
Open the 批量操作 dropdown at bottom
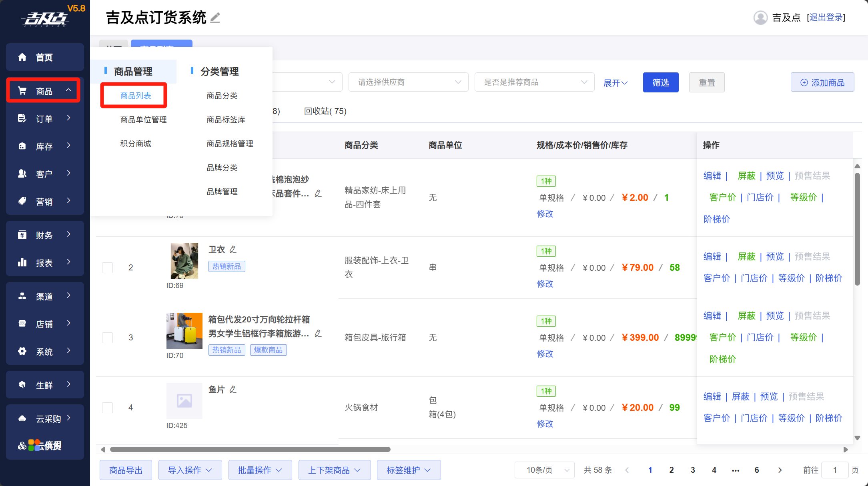[x=260, y=470]
